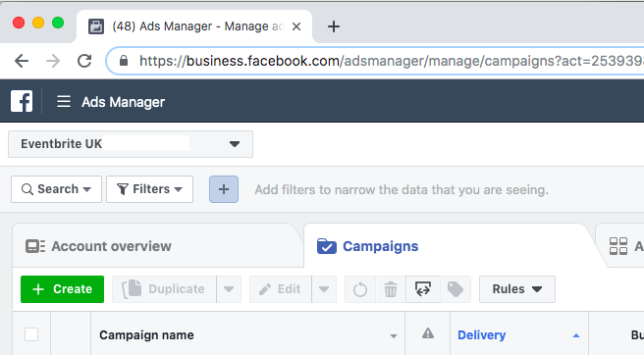Click the Ads Manager tab favicon
Image resolution: width=644 pixels, height=355 pixels.
click(x=96, y=26)
